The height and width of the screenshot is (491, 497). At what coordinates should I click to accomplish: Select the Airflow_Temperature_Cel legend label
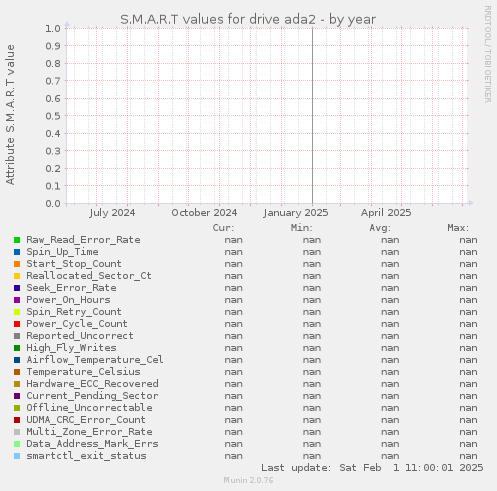tap(95, 360)
